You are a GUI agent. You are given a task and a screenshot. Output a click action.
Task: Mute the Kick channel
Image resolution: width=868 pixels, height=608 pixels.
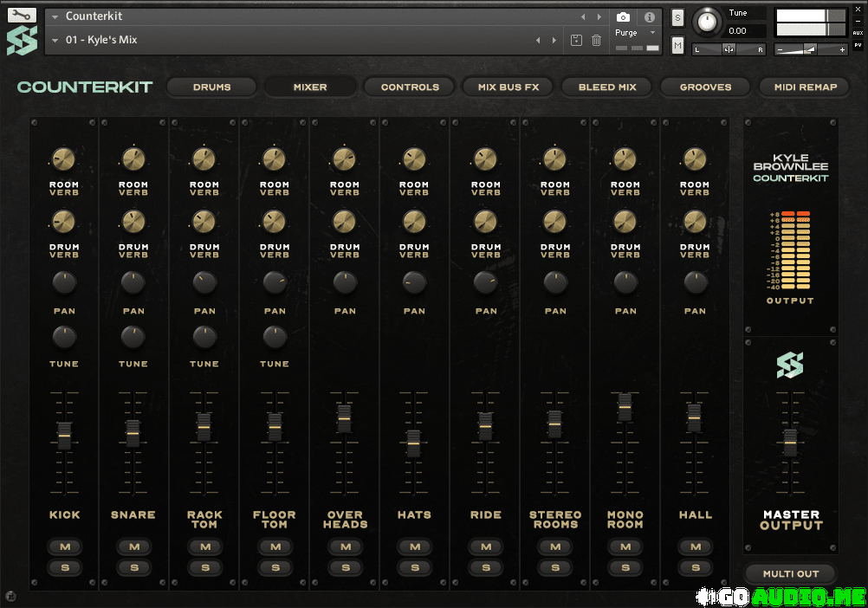(64, 547)
